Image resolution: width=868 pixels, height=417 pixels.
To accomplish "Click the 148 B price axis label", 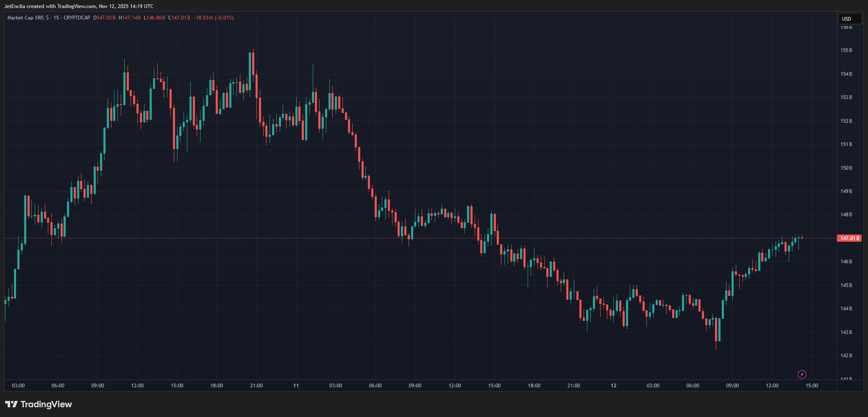I will coord(846,215).
